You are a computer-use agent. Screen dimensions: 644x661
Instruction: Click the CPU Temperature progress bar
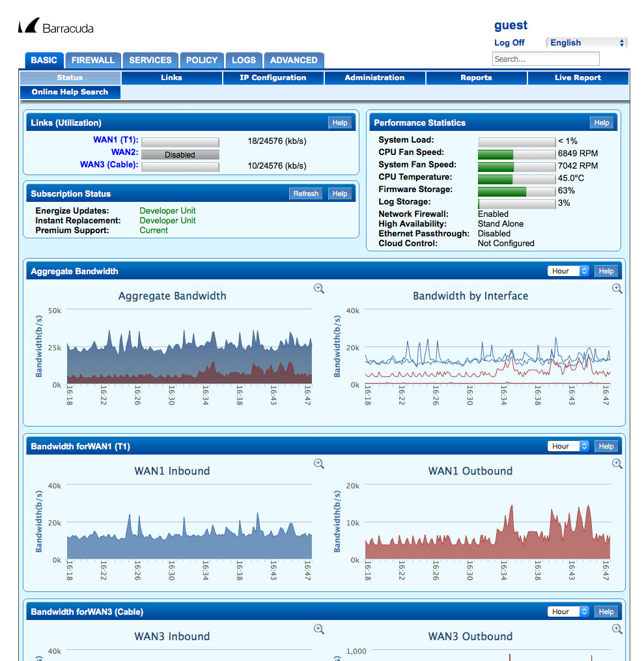517,179
